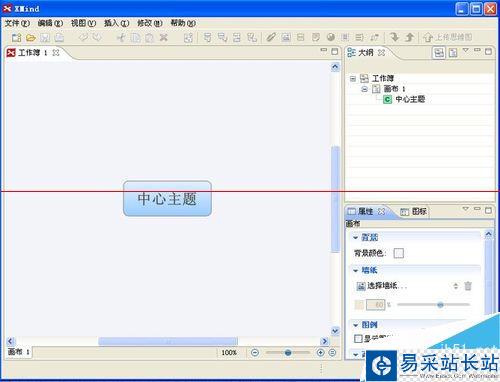The height and width of the screenshot is (382, 500).
Task: Click the round globe toolbar icon
Action: tap(331, 37)
